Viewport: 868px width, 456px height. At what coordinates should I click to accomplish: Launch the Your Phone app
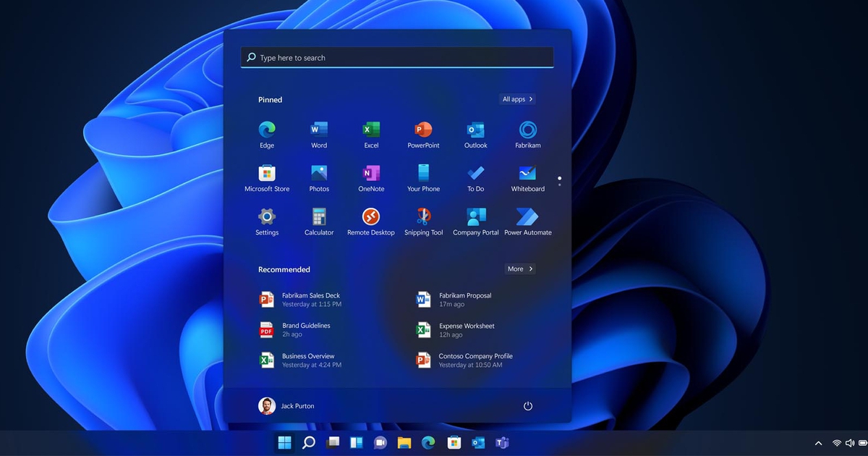(x=423, y=178)
